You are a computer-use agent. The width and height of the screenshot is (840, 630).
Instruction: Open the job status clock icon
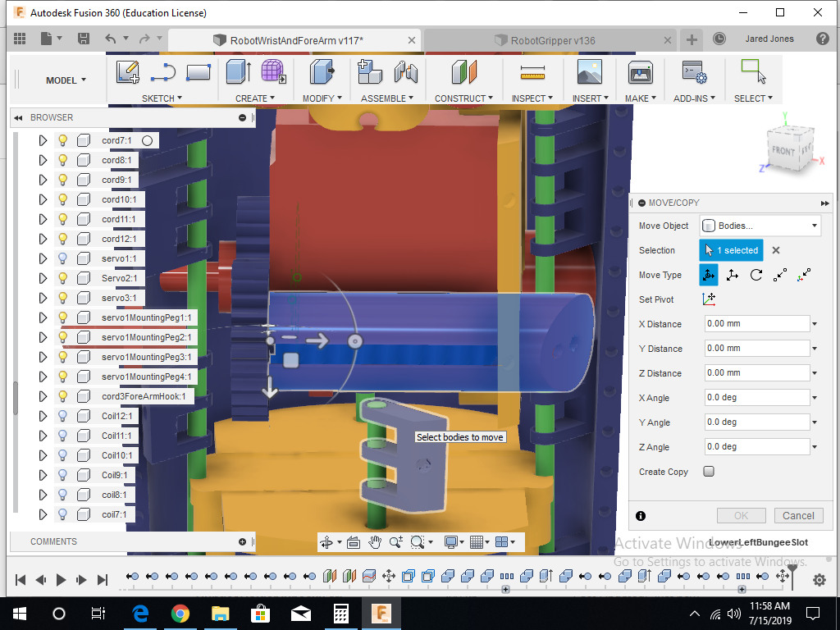click(x=719, y=39)
